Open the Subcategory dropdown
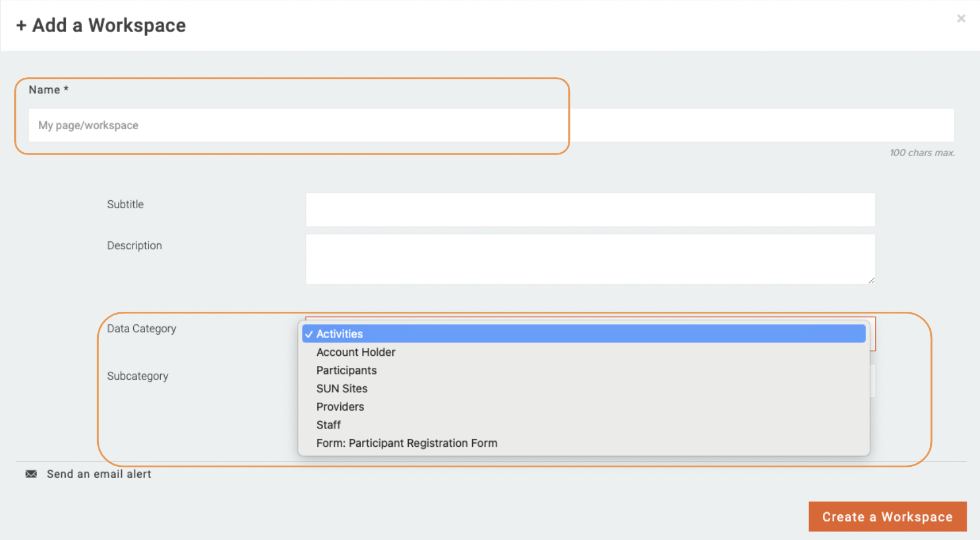The width and height of the screenshot is (980, 540). pos(873,381)
